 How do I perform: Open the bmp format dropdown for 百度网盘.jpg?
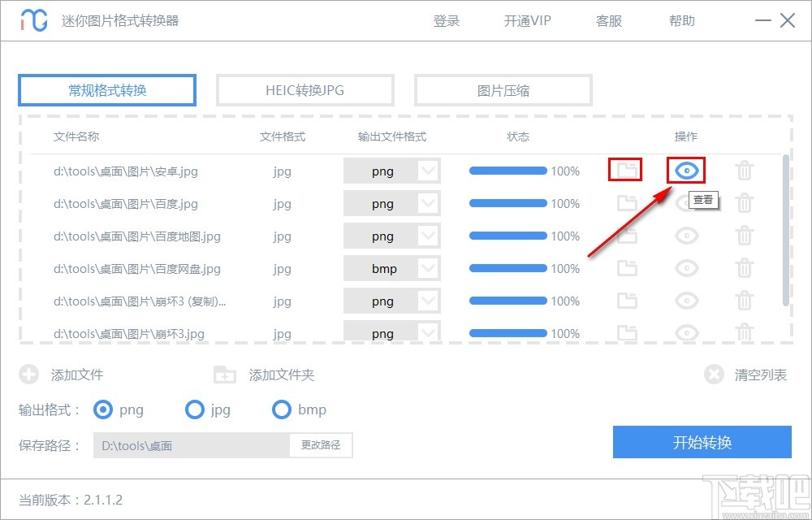tap(430, 268)
